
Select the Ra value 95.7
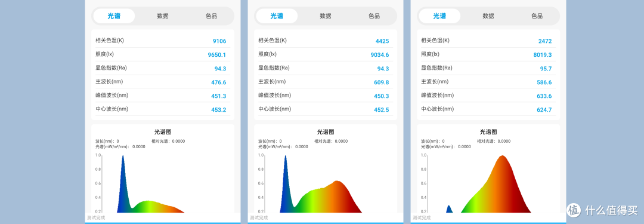[546, 69]
